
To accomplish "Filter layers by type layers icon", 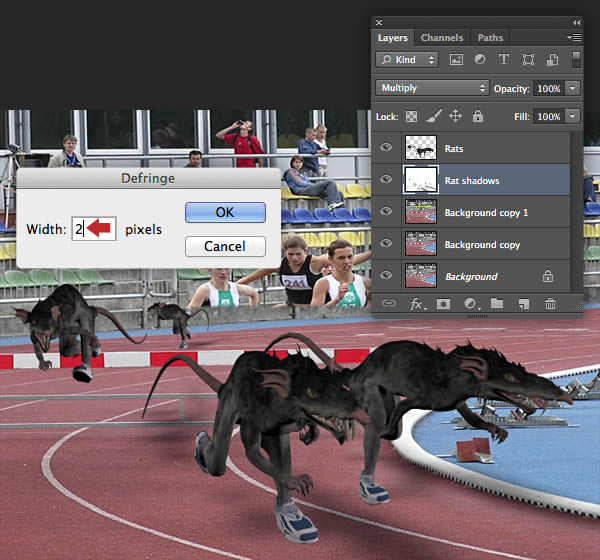I will pos(504,59).
